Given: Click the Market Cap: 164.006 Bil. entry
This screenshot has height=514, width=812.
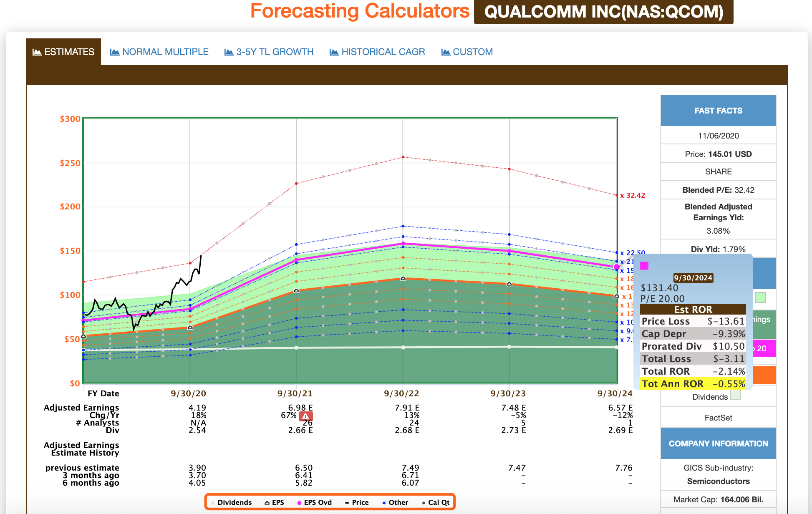Looking at the screenshot, I should pos(718,499).
